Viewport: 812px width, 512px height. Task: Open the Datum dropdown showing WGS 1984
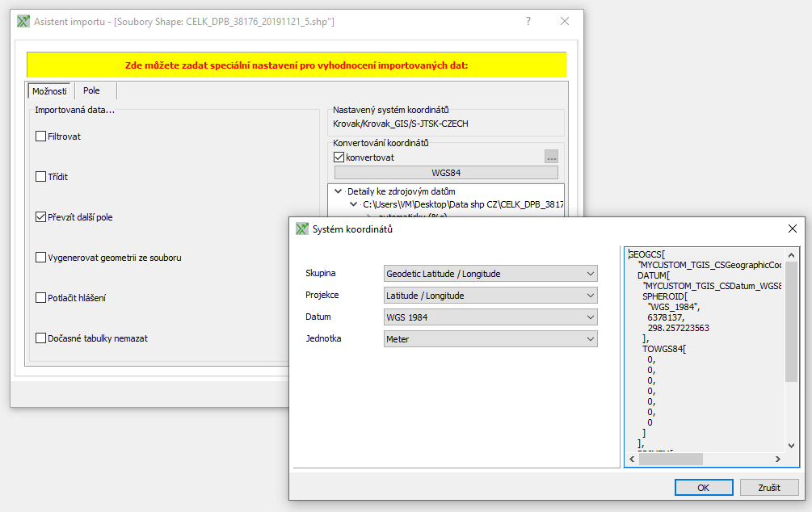490,317
